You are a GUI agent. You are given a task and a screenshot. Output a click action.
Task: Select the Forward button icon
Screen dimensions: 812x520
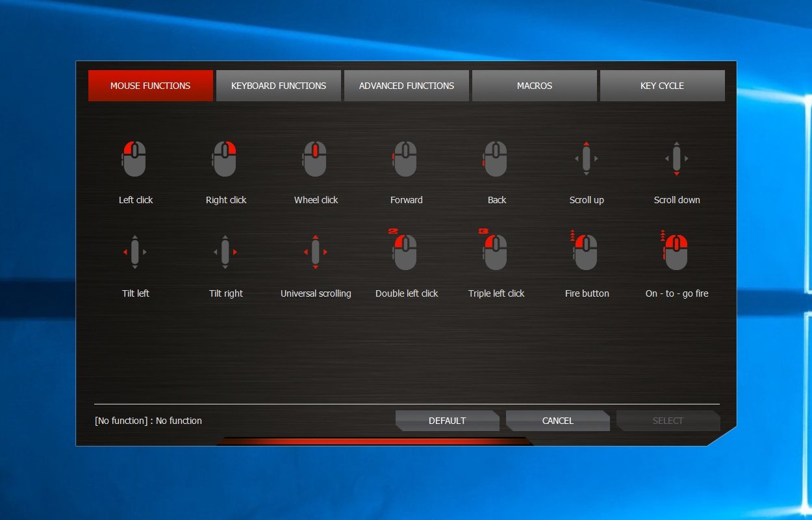(405, 159)
